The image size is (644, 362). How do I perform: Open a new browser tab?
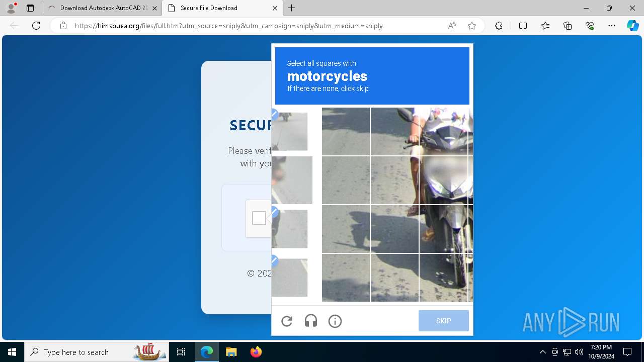pos(292,8)
